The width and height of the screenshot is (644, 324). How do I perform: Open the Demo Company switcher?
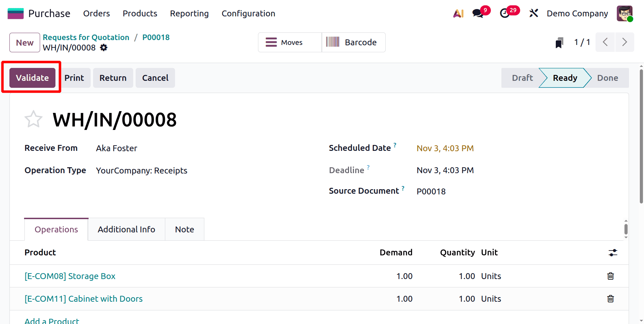click(577, 13)
